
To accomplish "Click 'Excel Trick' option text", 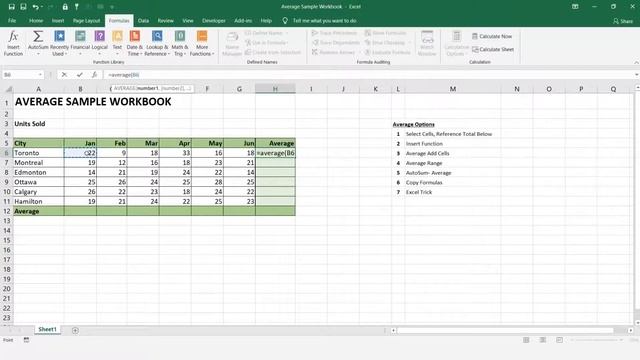I will point(419,192).
